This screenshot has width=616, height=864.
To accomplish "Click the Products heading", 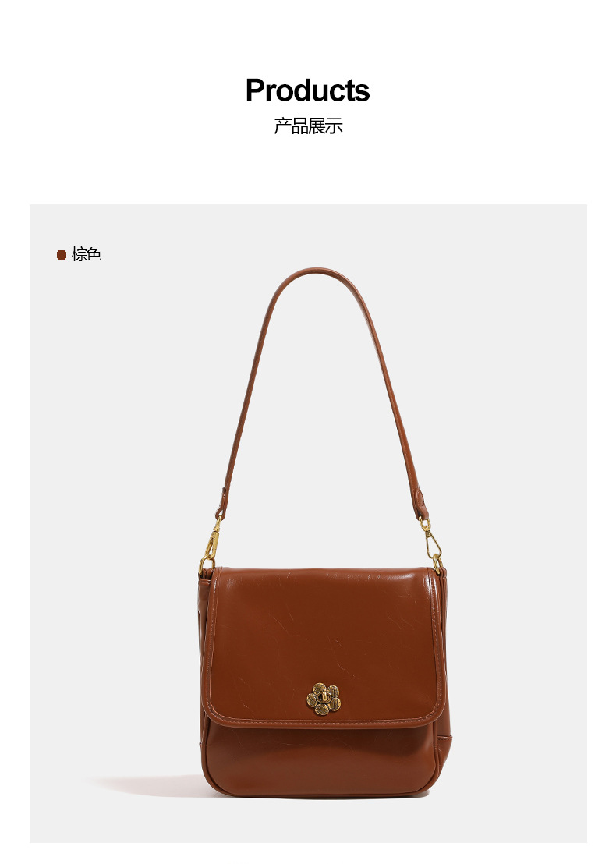I will click(307, 90).
